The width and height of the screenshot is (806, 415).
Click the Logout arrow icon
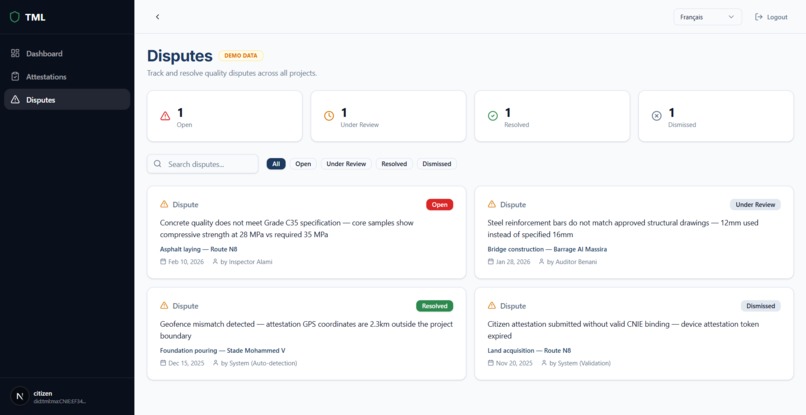pos(758,17)
